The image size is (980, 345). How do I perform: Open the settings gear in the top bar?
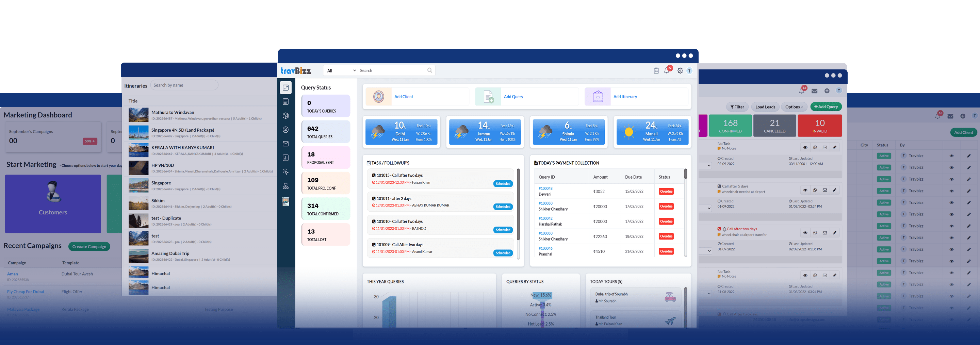(680, 70)
